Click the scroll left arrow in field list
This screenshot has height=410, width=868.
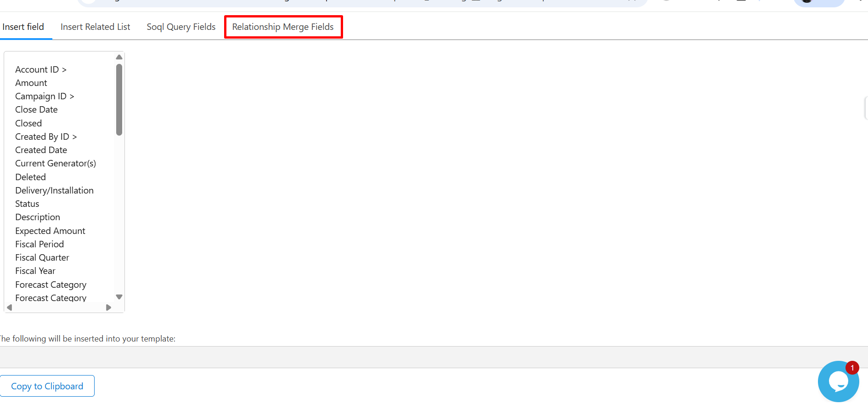click(x=9, y=307)
